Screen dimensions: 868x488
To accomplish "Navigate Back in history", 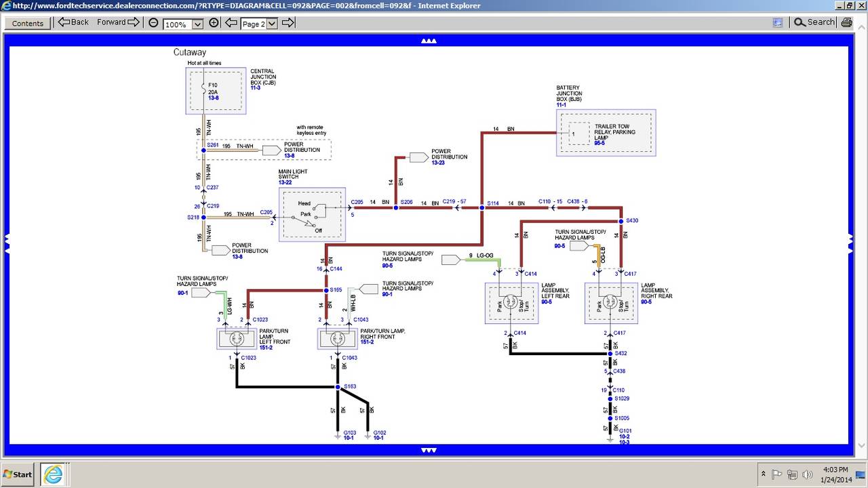I will pos(73,22).
